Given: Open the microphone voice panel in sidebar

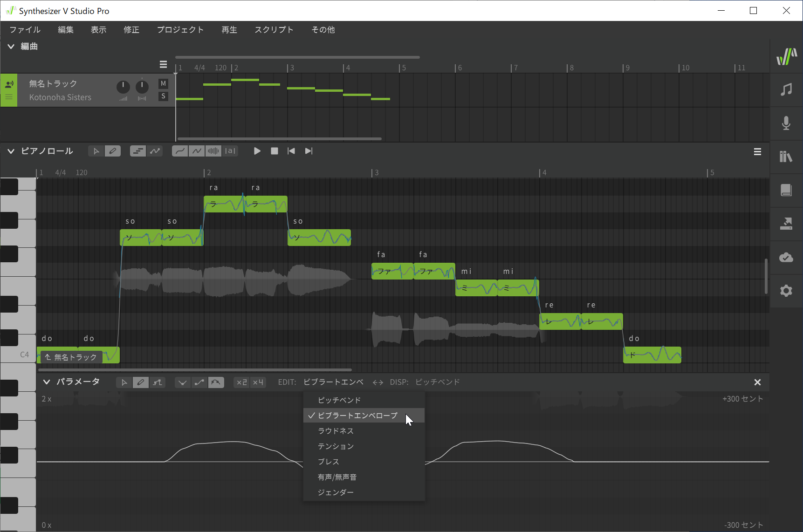Looking at the screenshot, I should (x=786, y=123).
